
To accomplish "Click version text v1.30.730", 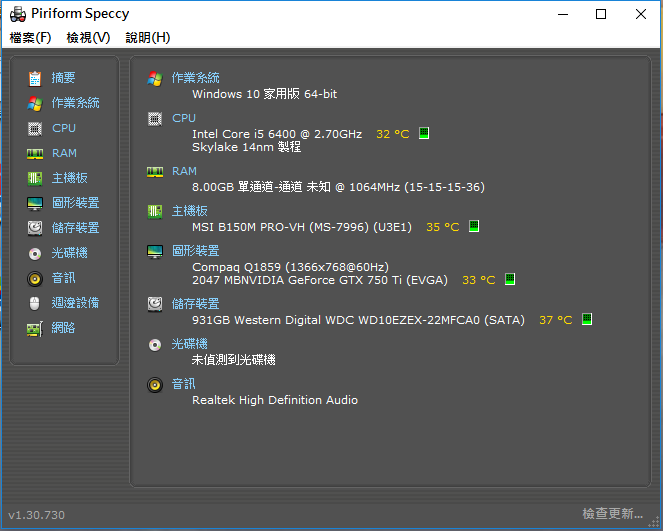I will (x=36, y=515).
